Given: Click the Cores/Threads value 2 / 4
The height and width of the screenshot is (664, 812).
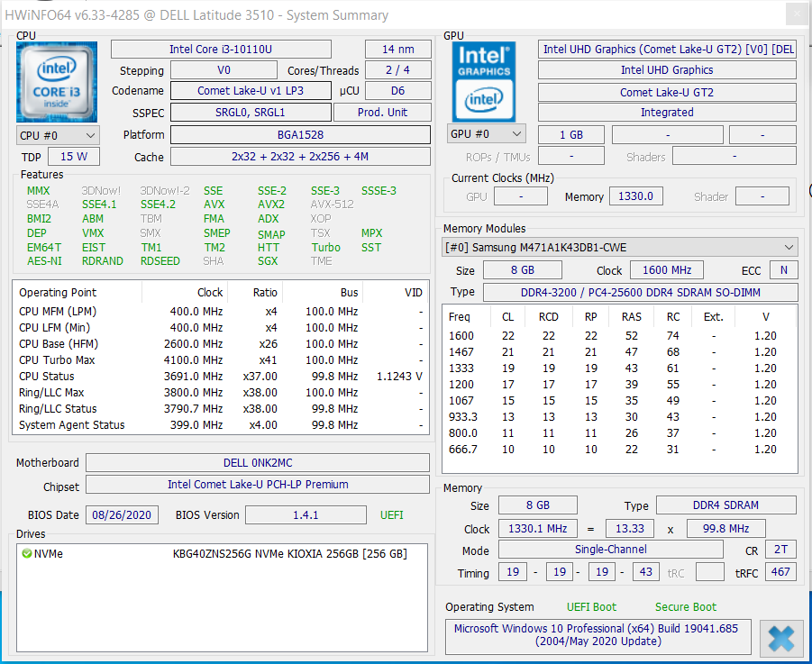Looking at the screenshot, I should coord(398,70).
